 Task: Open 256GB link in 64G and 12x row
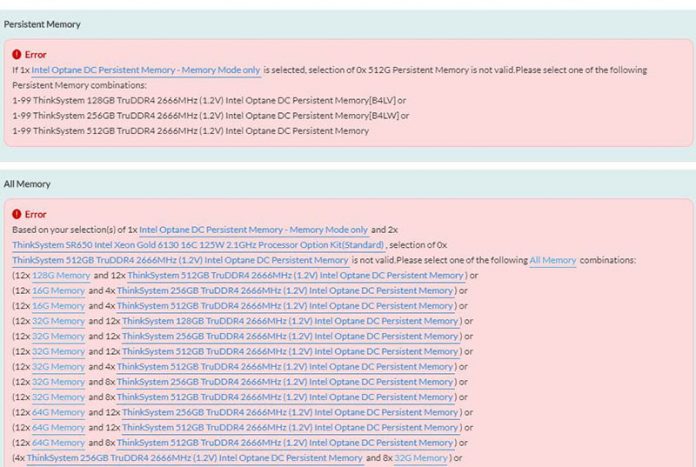click(290, 412)
